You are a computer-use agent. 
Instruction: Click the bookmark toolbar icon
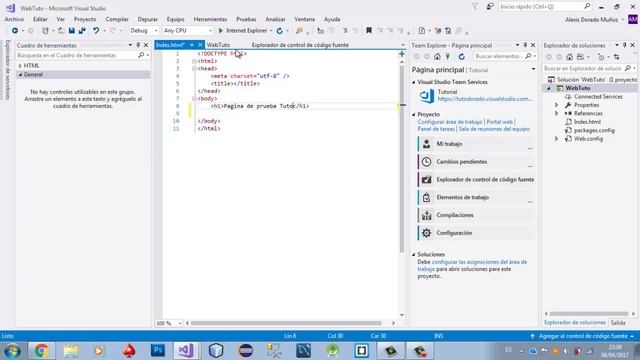click(x=369, y=31)
